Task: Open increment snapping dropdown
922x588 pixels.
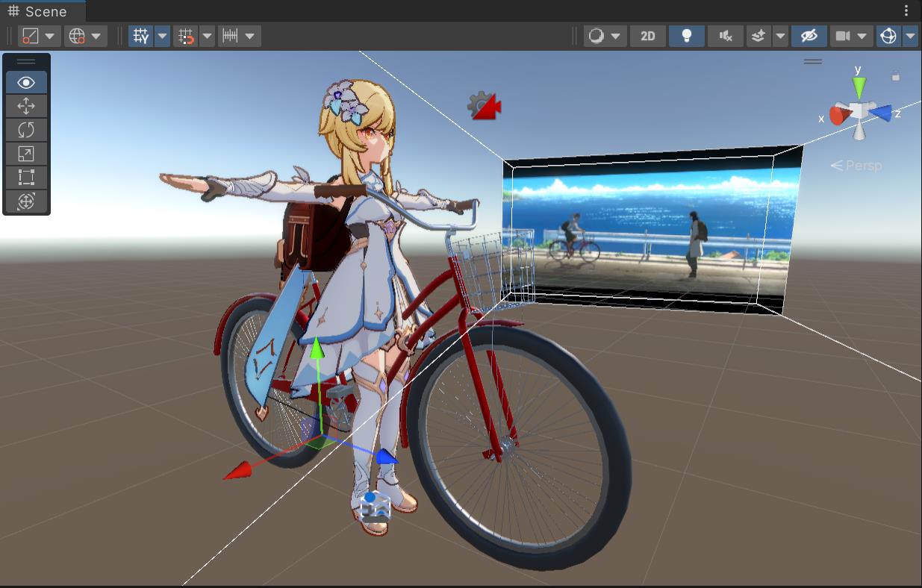Action: [240, 36]
